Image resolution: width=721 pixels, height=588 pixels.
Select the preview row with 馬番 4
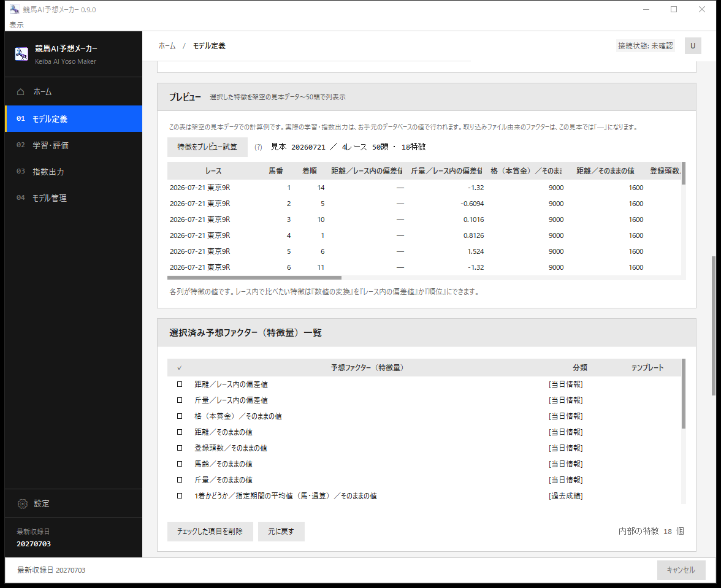tap(424, 235)
